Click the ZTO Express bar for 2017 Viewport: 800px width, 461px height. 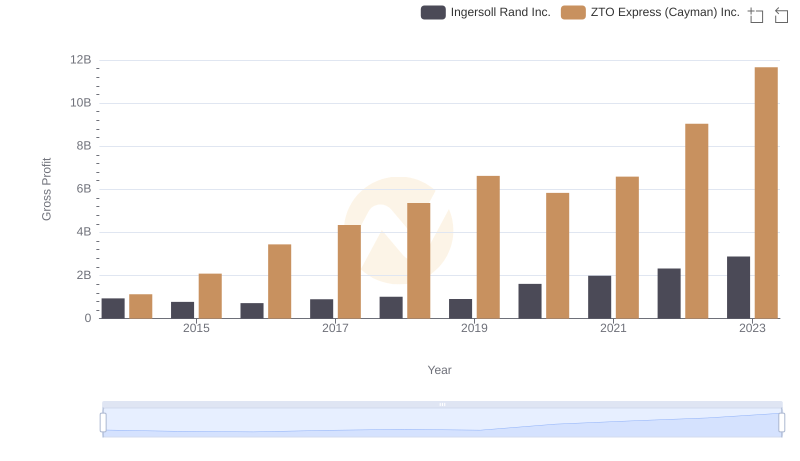(x=349, y=272)
